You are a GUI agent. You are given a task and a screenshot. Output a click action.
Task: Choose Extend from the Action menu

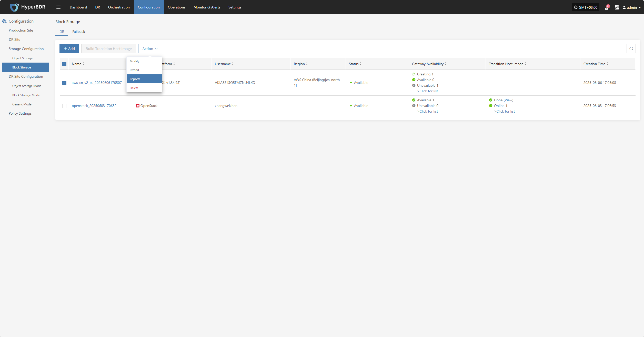[x=144, y=70]
